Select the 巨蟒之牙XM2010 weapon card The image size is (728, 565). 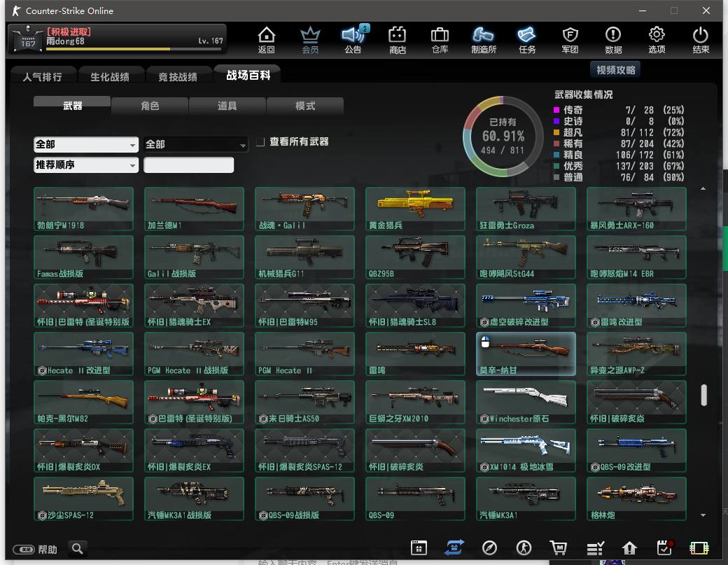[415, 402]
